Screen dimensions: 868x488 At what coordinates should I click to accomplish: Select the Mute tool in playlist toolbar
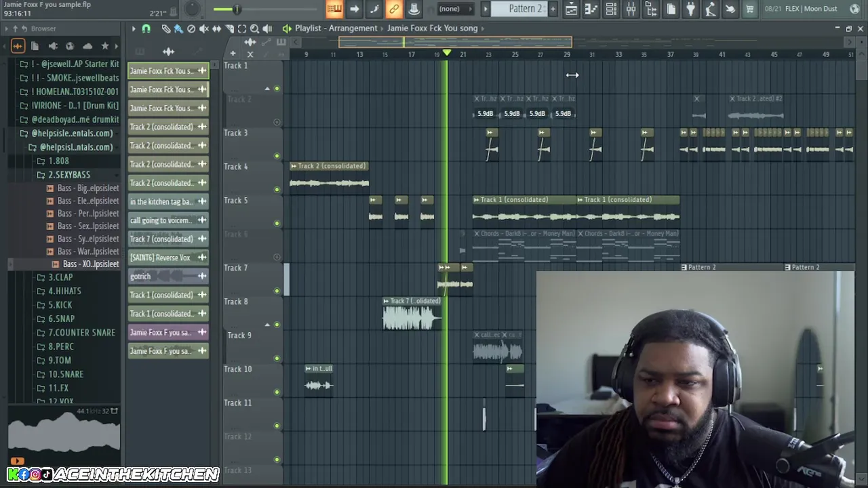point(204,28)
